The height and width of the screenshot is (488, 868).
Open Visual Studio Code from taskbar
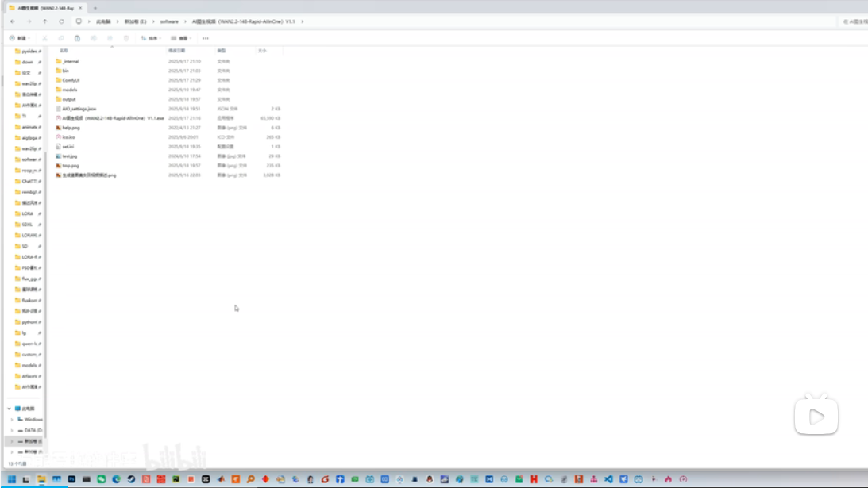click(608, 479)
